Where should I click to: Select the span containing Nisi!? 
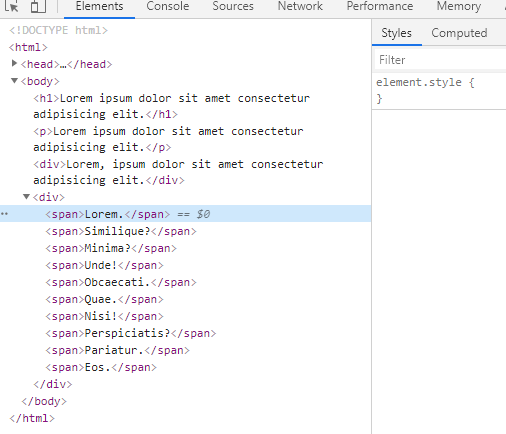104,316
